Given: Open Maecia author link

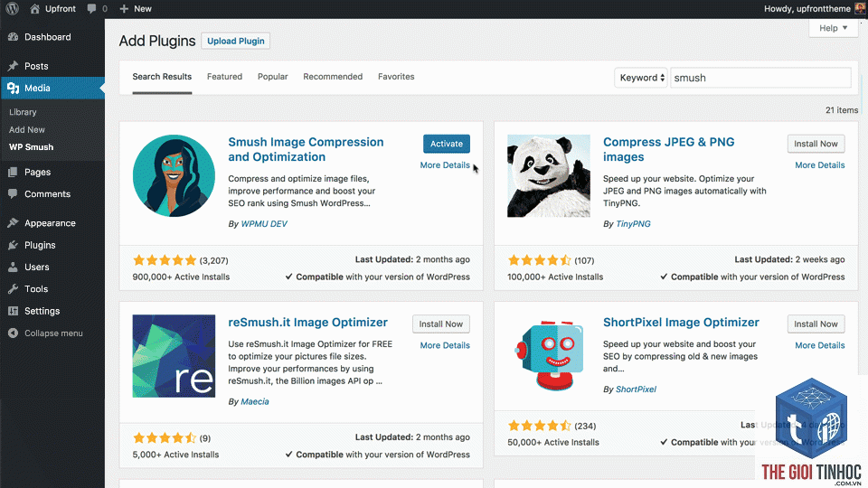Looking at the screenshot, I should click(255, 401).
